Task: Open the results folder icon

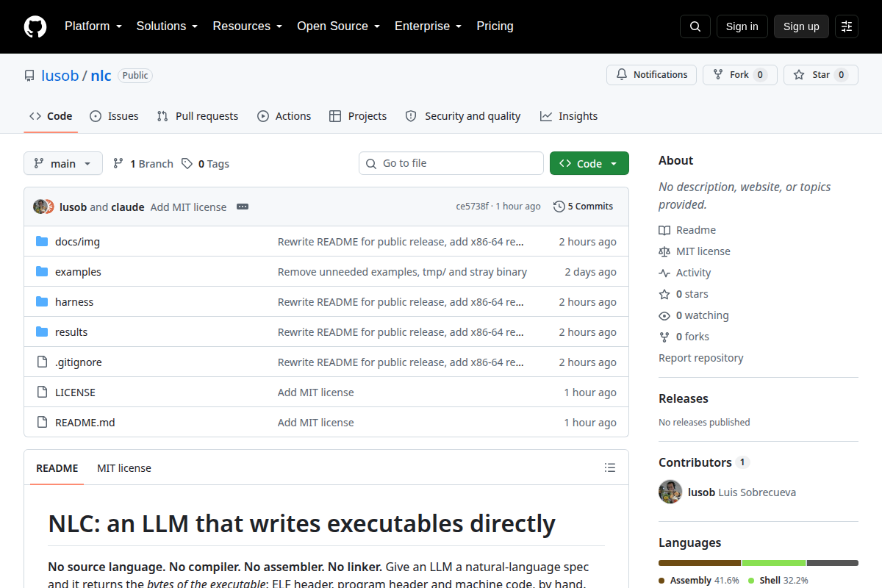Action: [x=42, y=332]
